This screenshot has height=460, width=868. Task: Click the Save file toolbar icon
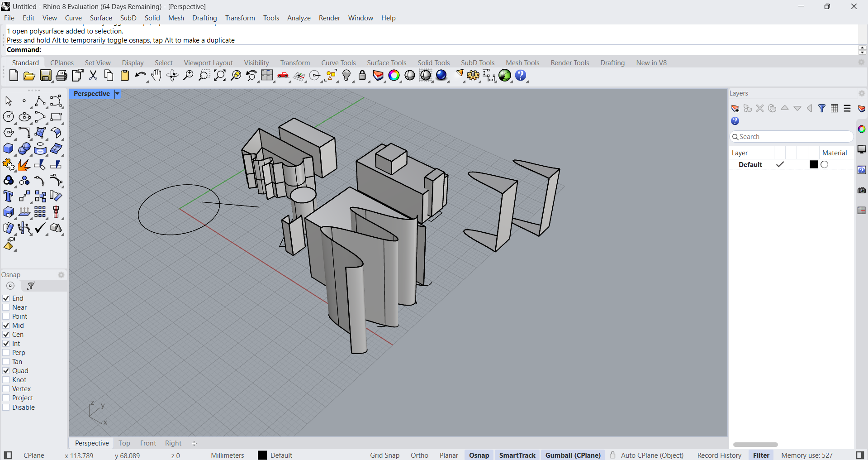tap(45, 76)
